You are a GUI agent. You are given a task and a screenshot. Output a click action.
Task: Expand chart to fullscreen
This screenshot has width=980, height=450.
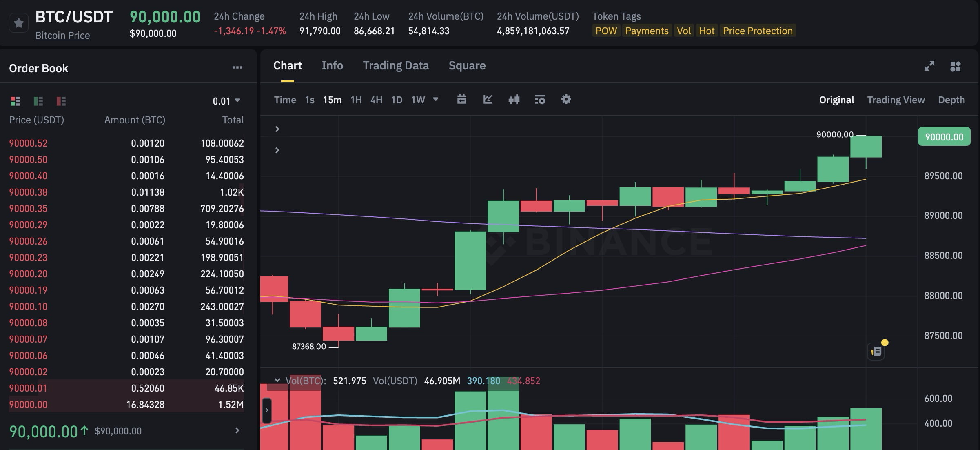(929, 66)
